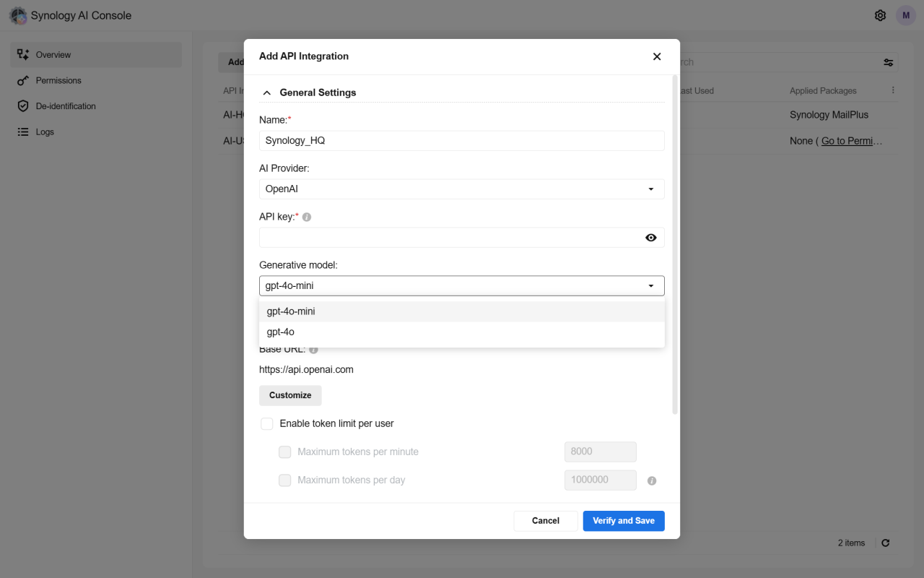Screen dimensions: 924x578
Task: Open the user avatar menu
Action: click(x=905, y=15)
